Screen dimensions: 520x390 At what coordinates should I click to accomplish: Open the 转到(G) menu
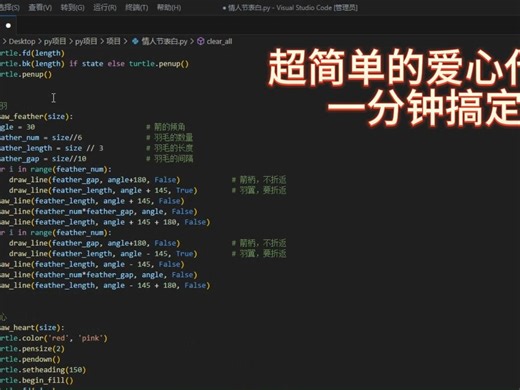pyautogui.click(x=72, y=7)
